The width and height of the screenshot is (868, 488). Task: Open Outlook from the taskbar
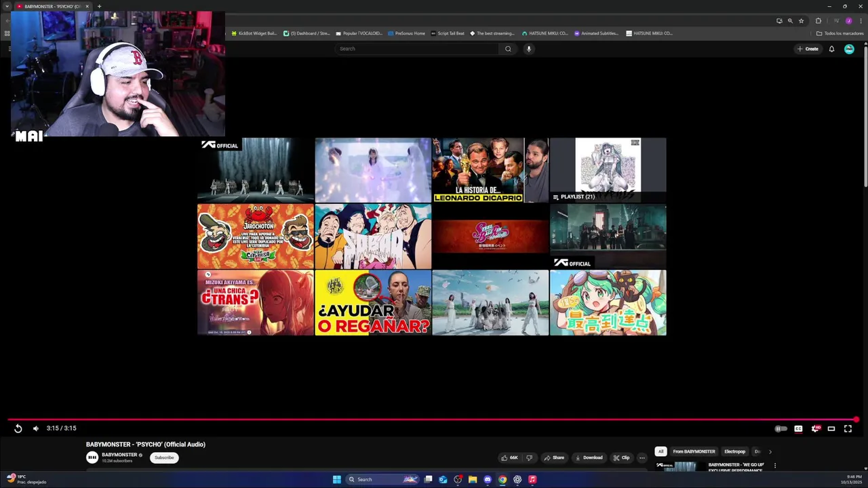point(443,479)
